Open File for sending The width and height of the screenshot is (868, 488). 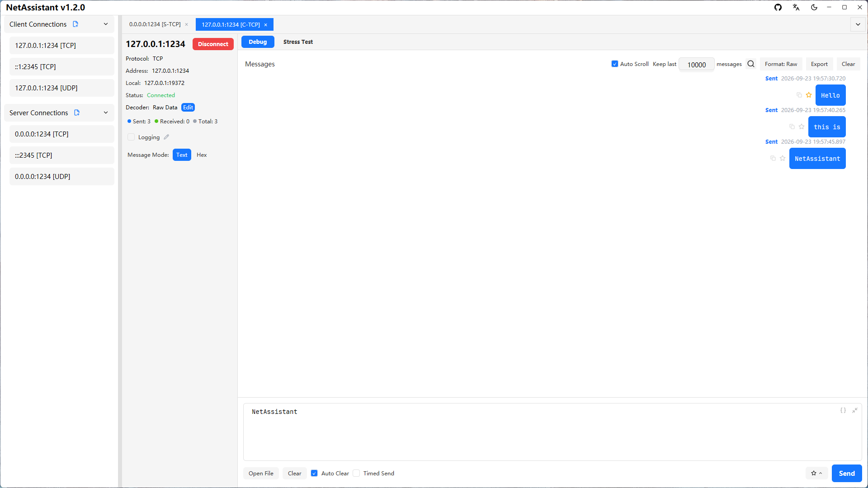(261, 473)
